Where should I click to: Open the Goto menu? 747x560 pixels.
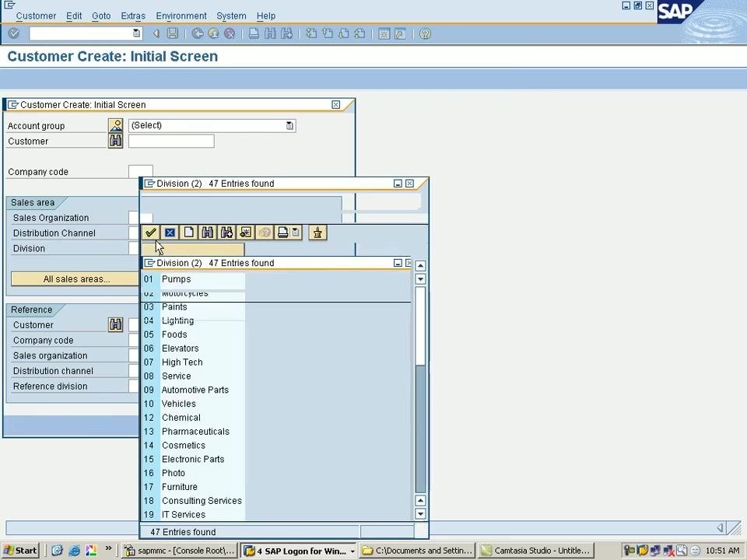coord(101,16)
